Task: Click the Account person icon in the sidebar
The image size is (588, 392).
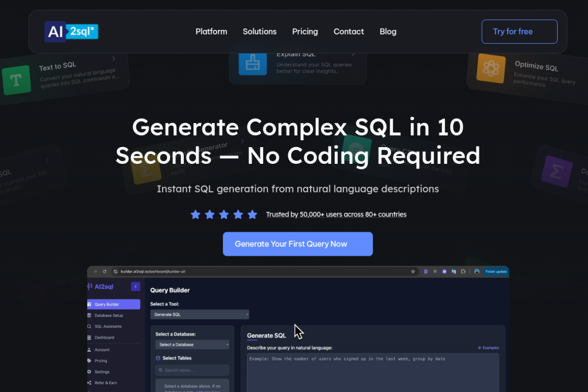Action: (x=89, y=349)
